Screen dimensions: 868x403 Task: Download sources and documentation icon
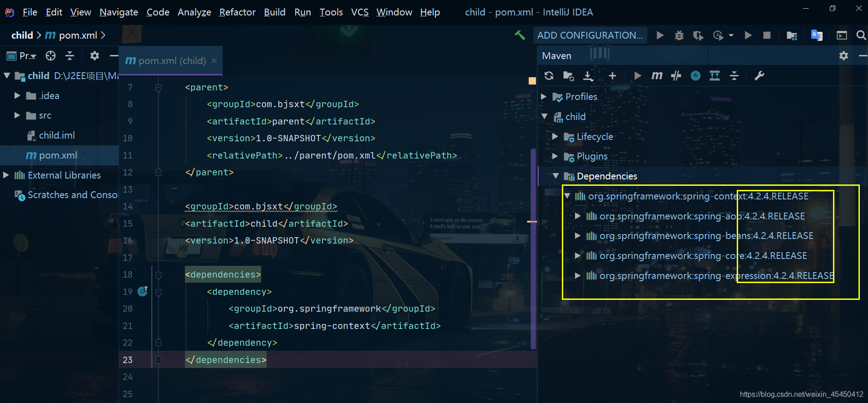pos(588,76)
